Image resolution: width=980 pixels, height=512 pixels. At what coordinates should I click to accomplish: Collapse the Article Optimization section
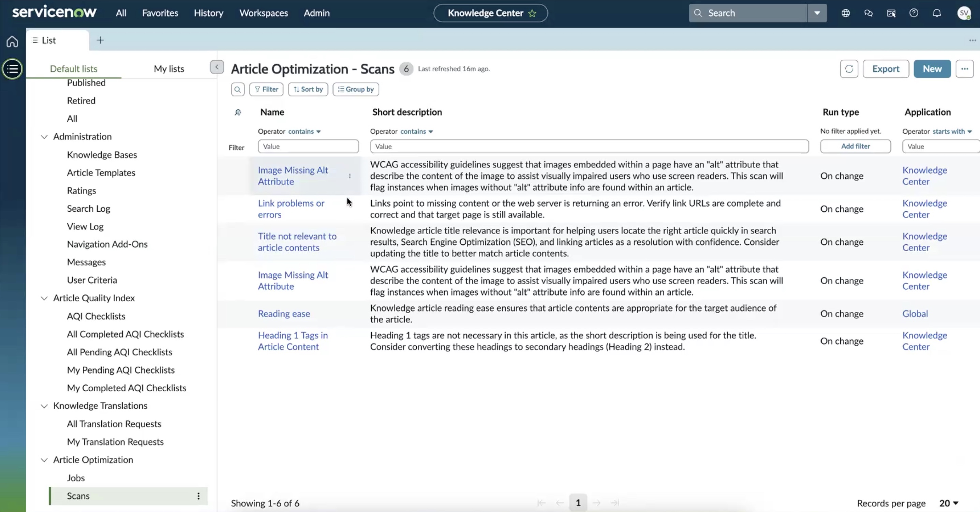point(44,460)
